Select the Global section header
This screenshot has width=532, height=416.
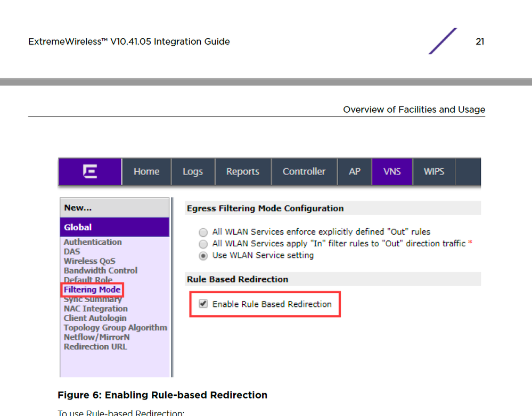(114, 227)
